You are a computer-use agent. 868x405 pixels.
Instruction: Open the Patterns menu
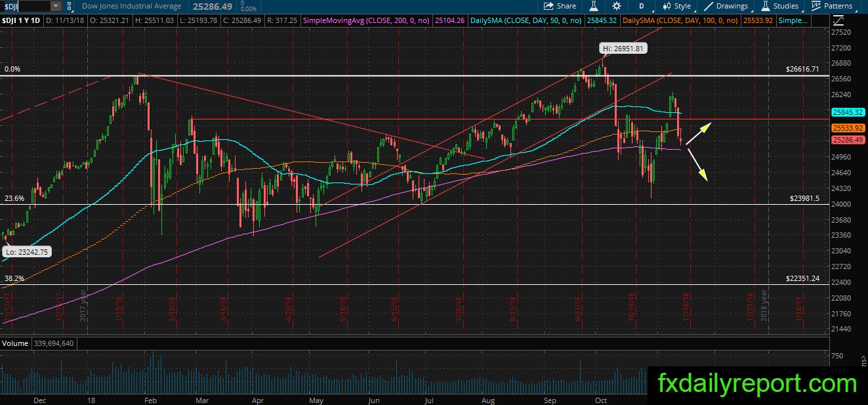click(x=833, y=6)
